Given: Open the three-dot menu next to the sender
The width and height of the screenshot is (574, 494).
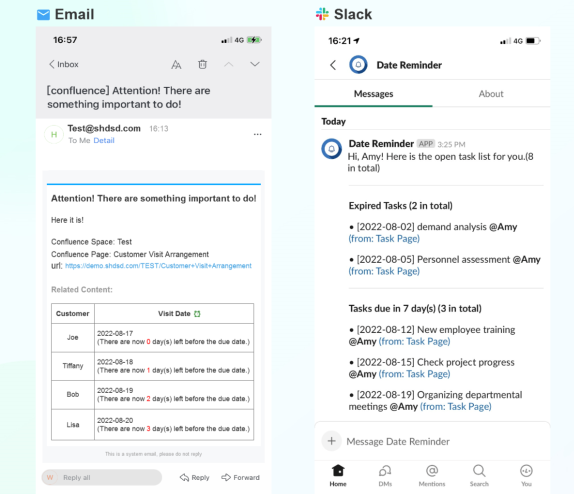Looking at the screenshot, I should (258, 134).
